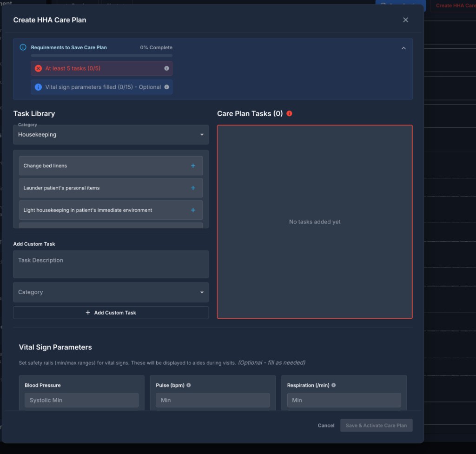Open the custom task Category dropdown
The height and width of the screenshot is (454, 476).
pos(111,292)
